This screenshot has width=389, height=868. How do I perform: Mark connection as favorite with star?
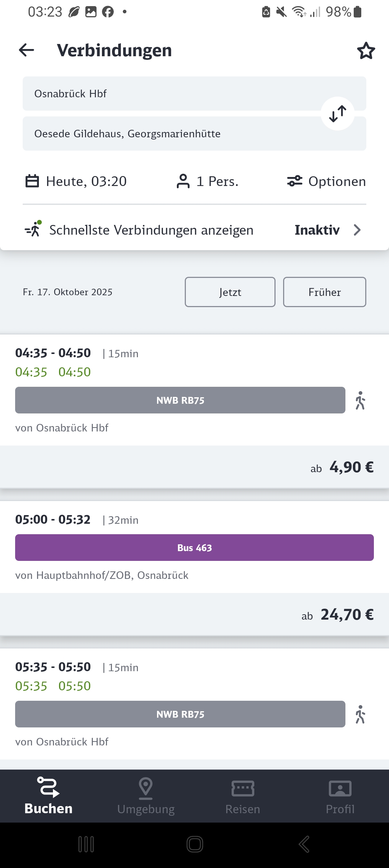366,50
